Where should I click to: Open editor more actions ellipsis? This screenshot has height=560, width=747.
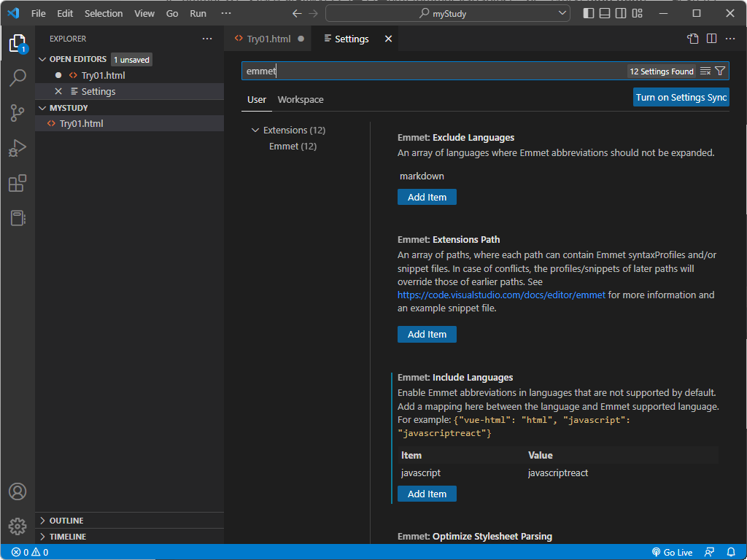[730, 39]
